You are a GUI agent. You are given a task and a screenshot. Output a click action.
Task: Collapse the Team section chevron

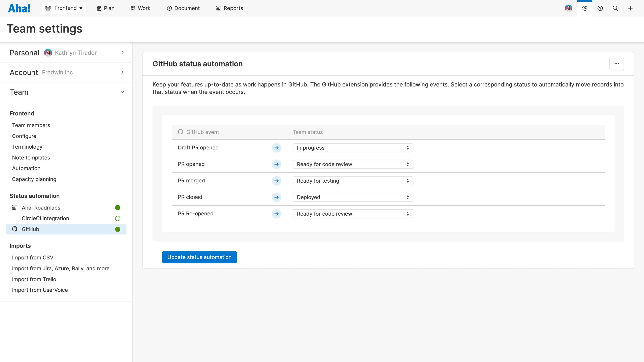coord(122,92)
